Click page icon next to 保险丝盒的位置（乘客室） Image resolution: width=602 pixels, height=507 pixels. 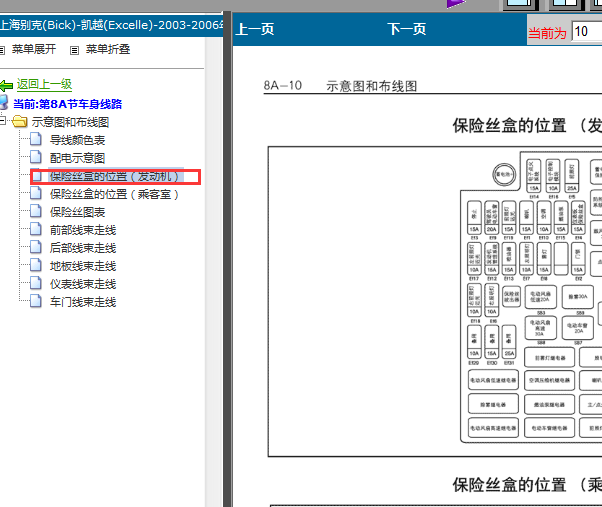pos(36,193)
